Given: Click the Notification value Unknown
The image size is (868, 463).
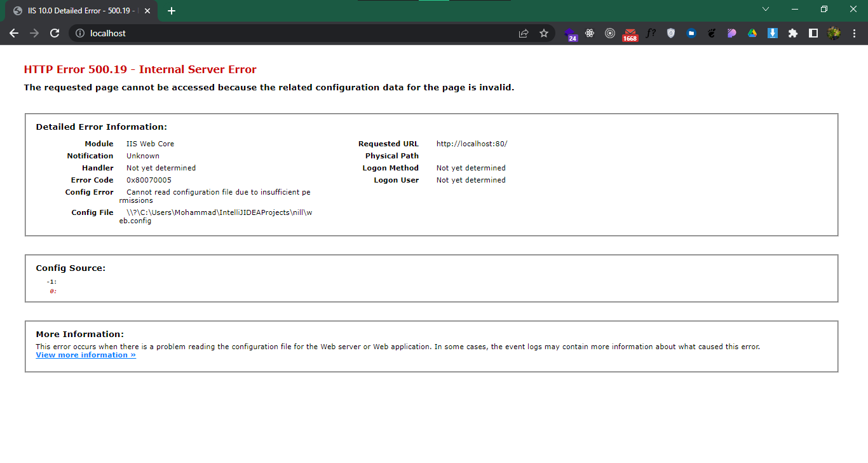Looking at the screenshot, I should pos(143,156).
